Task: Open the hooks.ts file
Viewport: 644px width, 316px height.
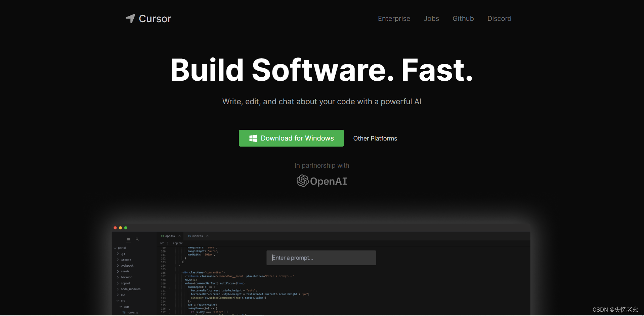Action: (130, 313)
